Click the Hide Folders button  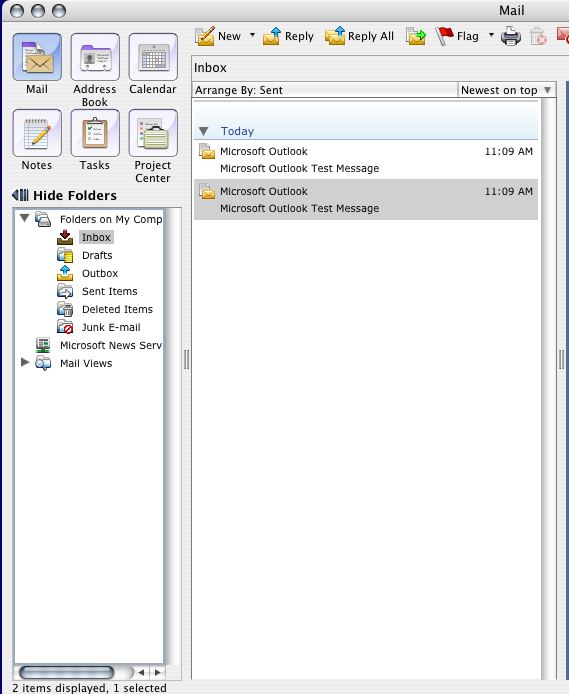pyautogui.click(x=65, y=195)
